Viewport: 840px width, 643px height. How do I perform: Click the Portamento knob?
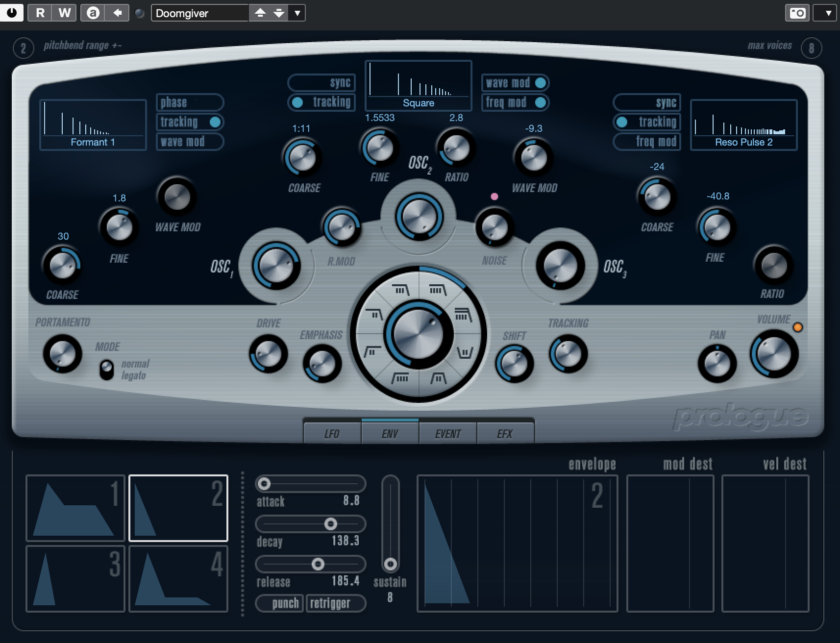tap(62, 353)
